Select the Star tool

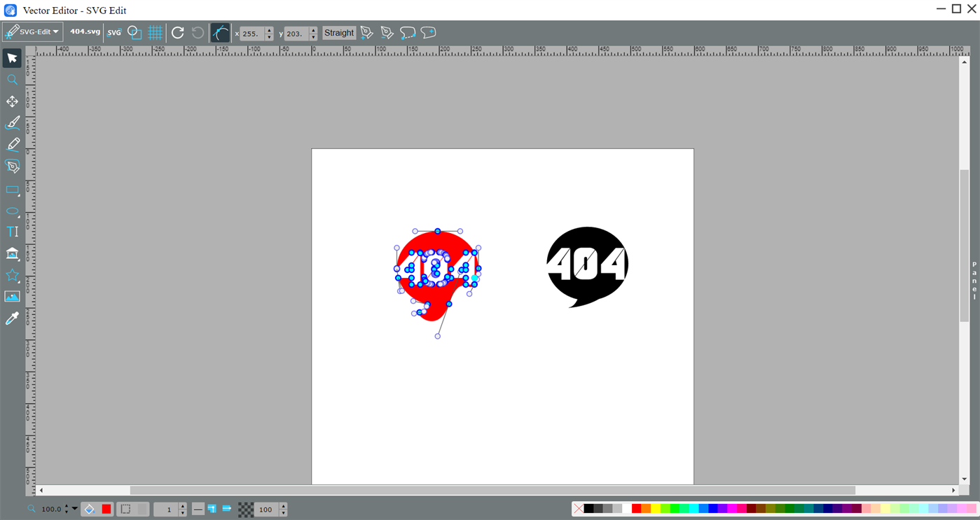12,275
